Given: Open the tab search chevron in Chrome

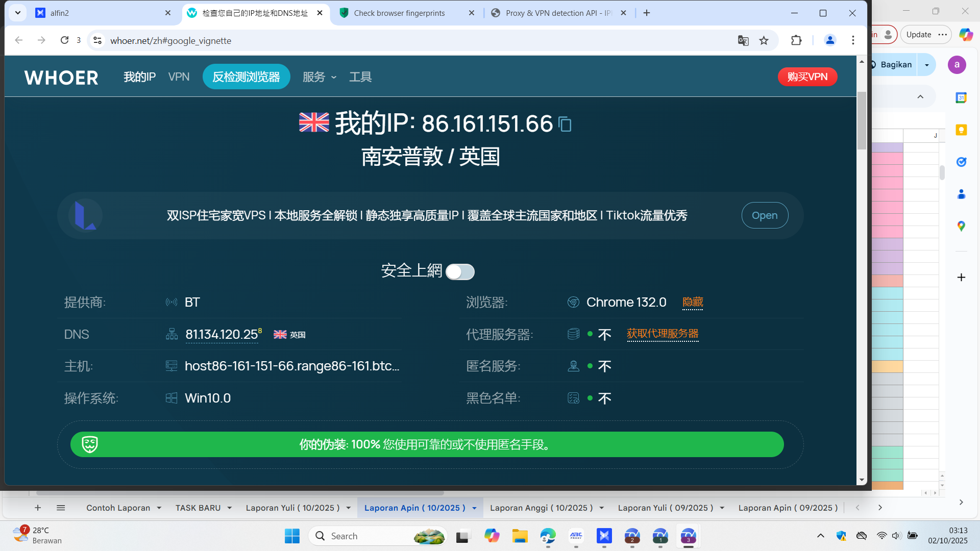Looking at the screenshot, I should (x=18, y=13).
